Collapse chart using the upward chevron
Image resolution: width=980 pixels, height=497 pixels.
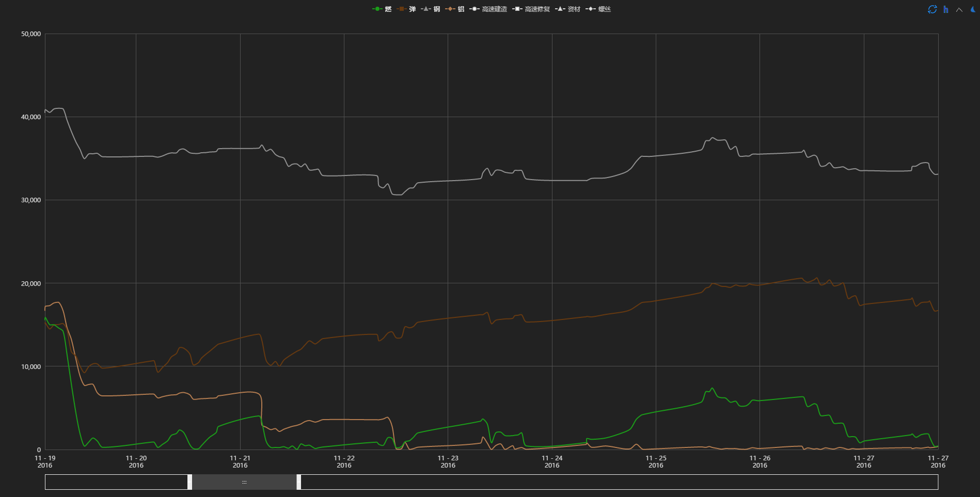pyautogui.click(x=959, y=9)
